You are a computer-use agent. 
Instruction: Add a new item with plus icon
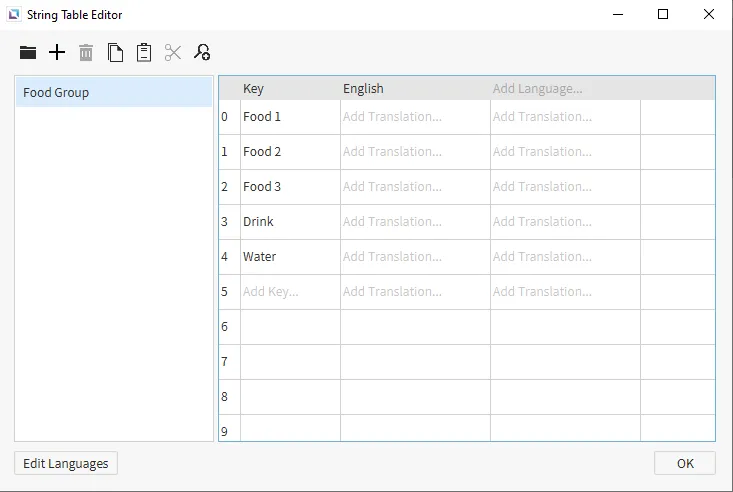[x=57, y=53]
